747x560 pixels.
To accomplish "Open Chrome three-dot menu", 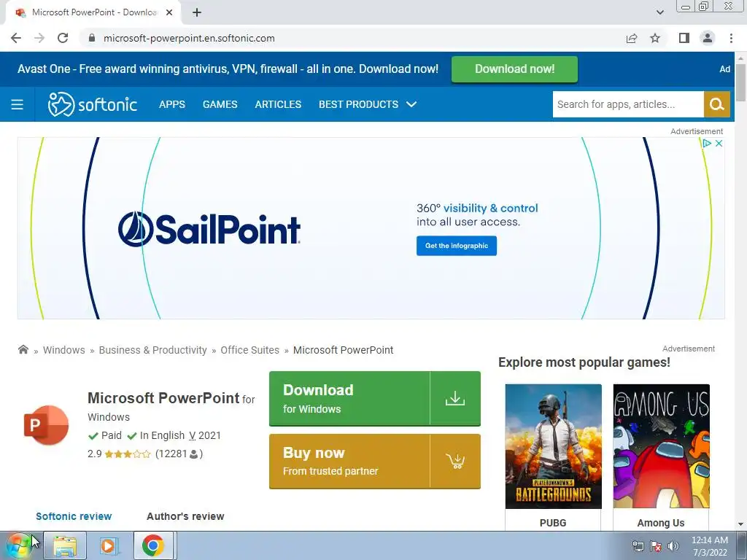I will click(x=731, y=38).
